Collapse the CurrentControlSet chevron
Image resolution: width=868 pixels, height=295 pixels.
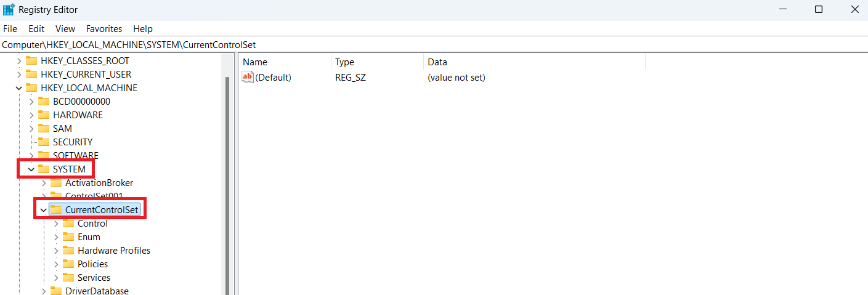click(44, 210)
